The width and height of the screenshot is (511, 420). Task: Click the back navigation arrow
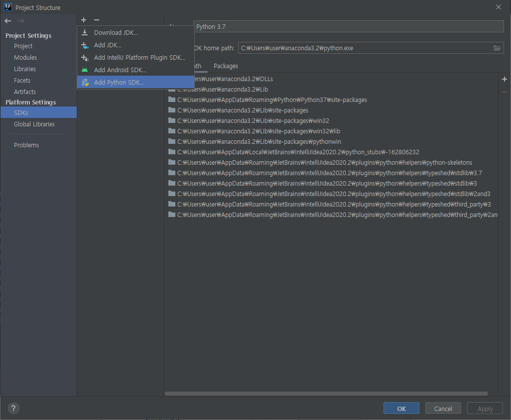pos(7,21)
